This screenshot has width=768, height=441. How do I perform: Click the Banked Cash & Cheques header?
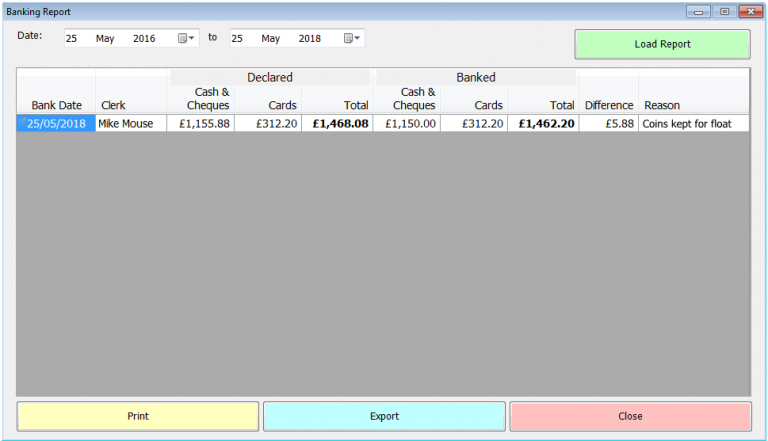point(414,98)
